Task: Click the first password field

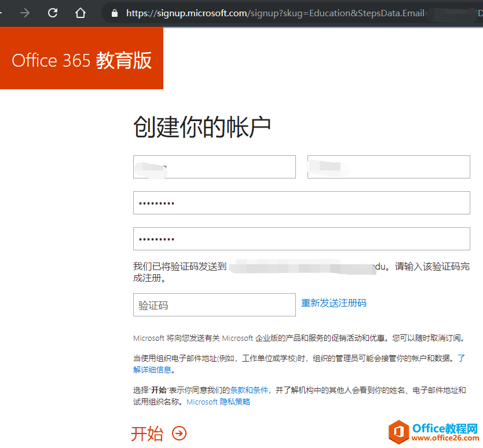Action: tap(302, 203)
